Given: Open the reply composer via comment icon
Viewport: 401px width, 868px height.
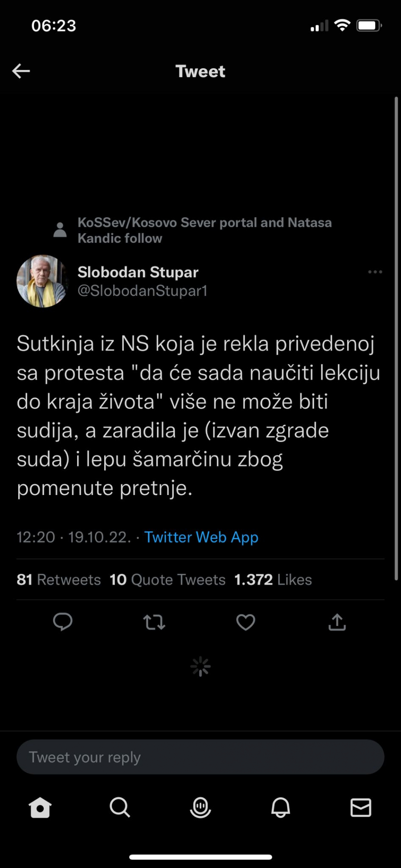Looking at the screenshot, I should (62, 622).
